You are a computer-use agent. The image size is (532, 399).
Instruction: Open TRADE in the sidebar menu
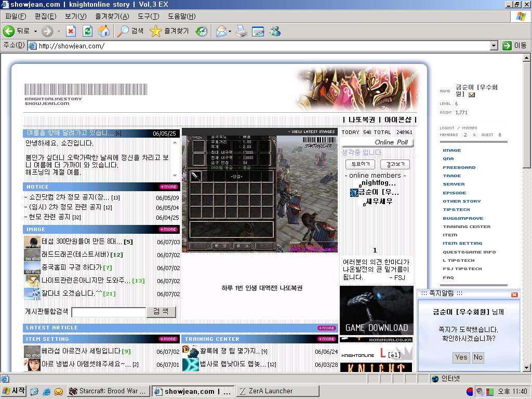(x=451, y=176)
